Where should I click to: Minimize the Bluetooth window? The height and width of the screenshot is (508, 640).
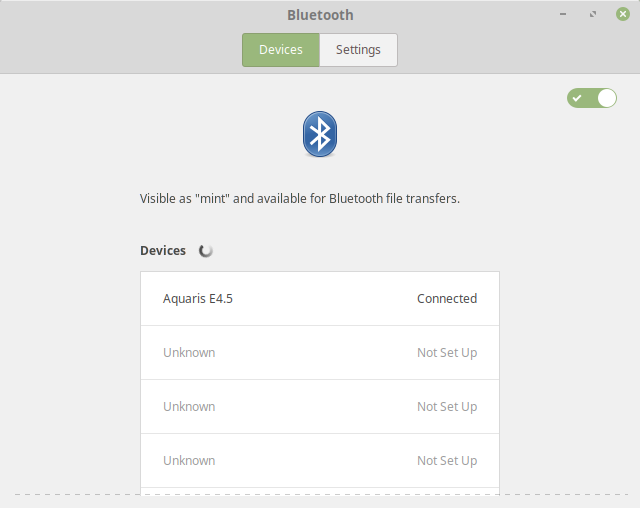[x=565, y=14]
